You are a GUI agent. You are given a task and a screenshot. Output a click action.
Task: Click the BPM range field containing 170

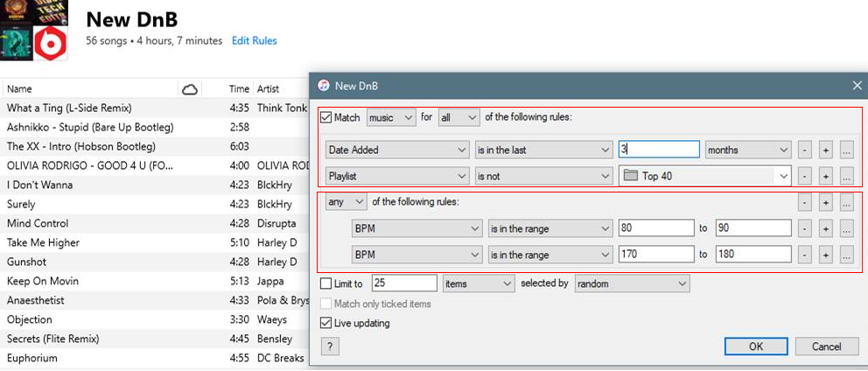click(x=655, y=255)
